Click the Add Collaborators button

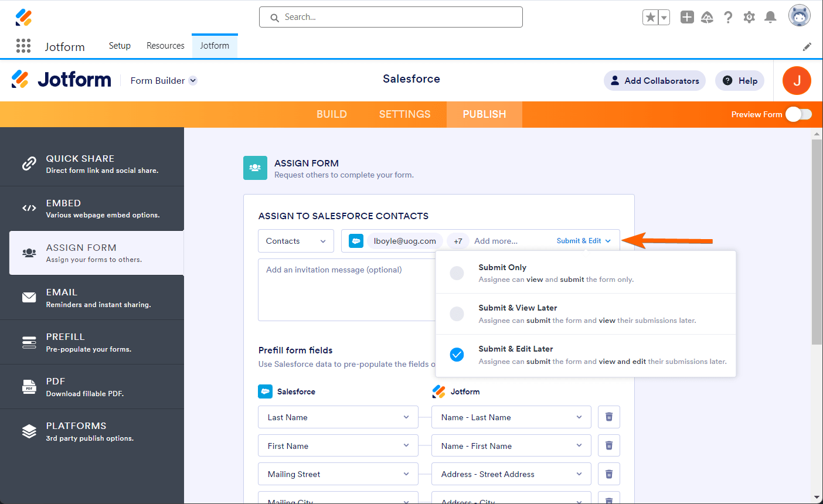[655, 81]
